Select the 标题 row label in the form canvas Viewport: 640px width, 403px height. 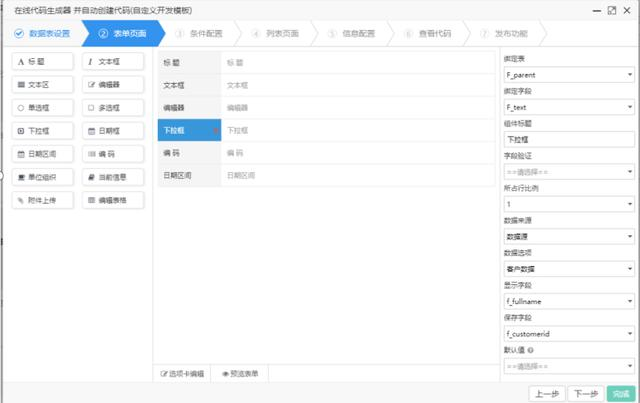(189, 62)
